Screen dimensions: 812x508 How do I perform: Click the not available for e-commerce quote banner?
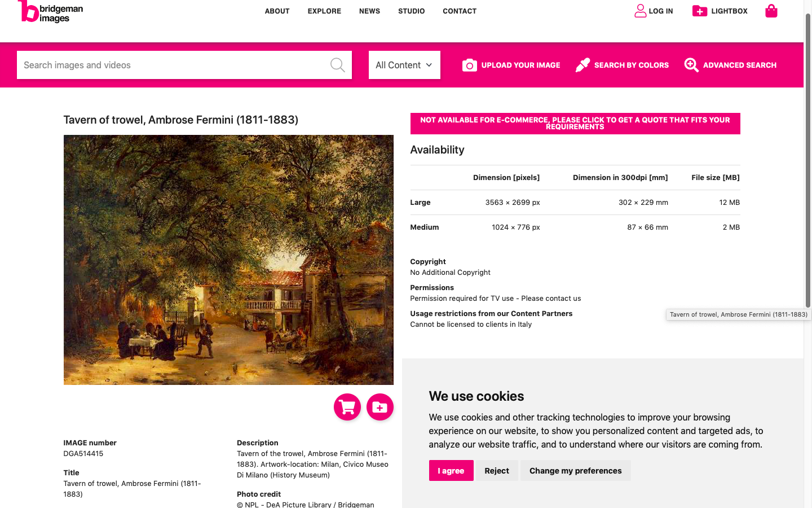click(x=575, y=124)
